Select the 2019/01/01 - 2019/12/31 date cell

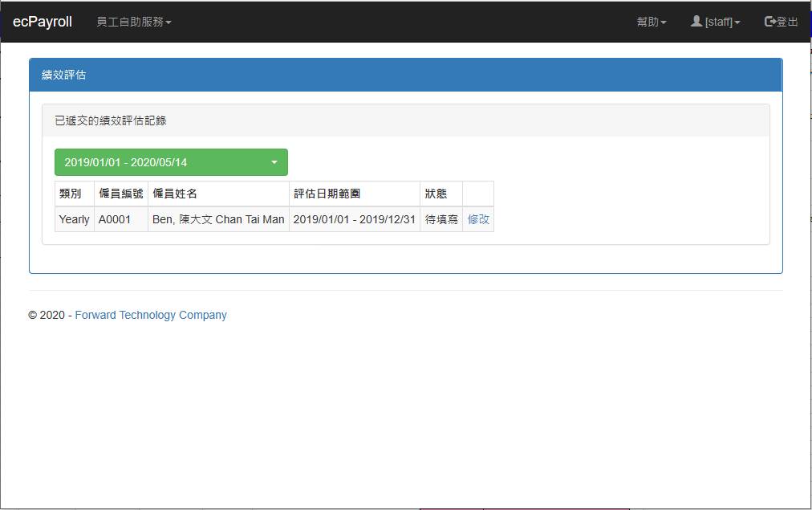[x=354, y=219]
